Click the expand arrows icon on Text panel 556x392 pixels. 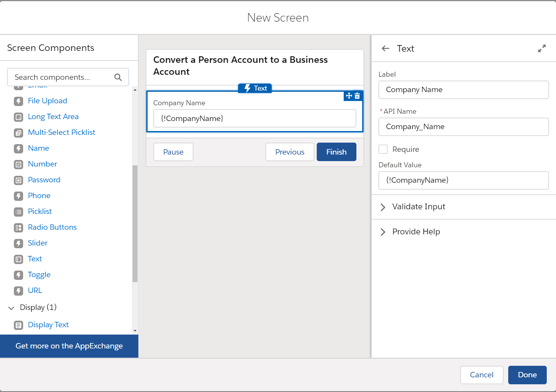pos(542,48)
